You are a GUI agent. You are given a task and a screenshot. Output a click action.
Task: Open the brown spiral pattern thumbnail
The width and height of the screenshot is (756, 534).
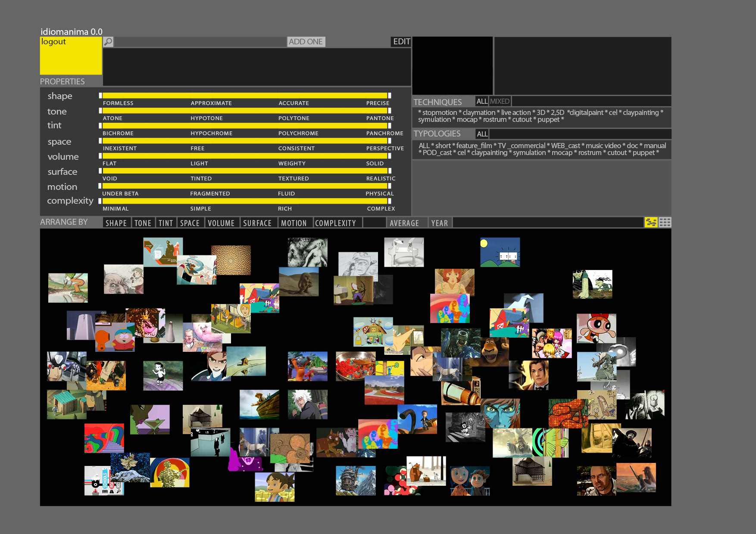[231, 260]
